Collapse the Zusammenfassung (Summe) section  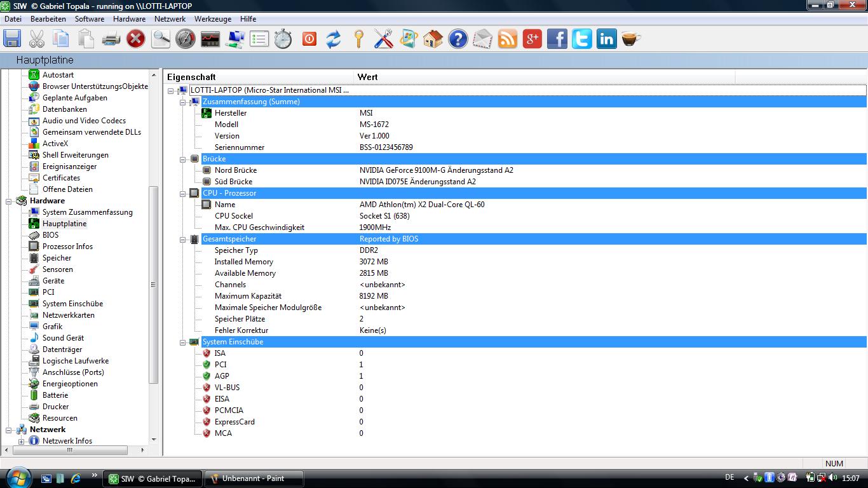[x=183, y=102]
